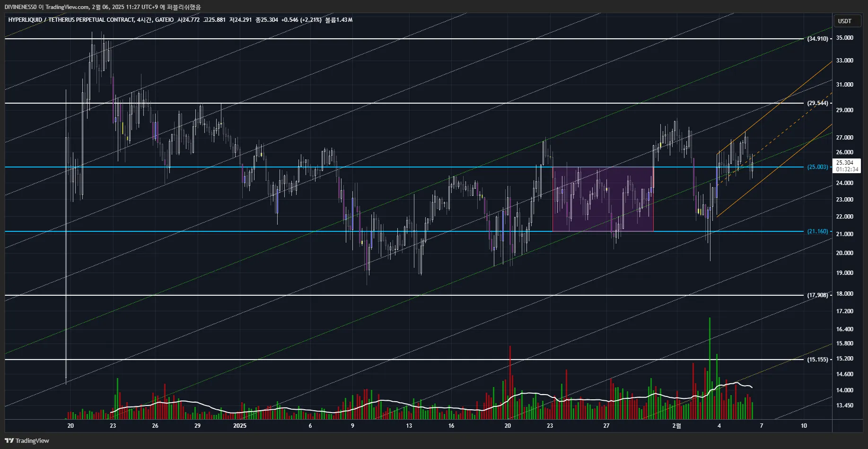This screenshot has height=449, width=868.
Task: Open the USDT currency selector
Action: click(x=847, y=21)
